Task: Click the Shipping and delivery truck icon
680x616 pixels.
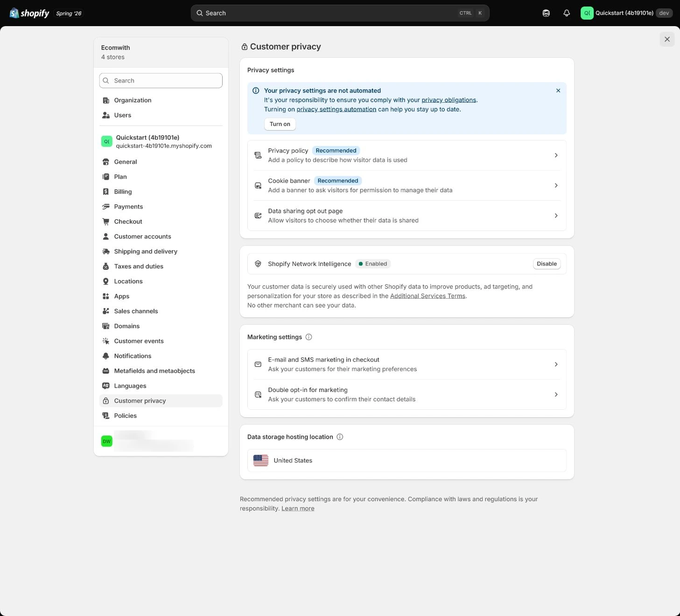Action: point(106,252)
